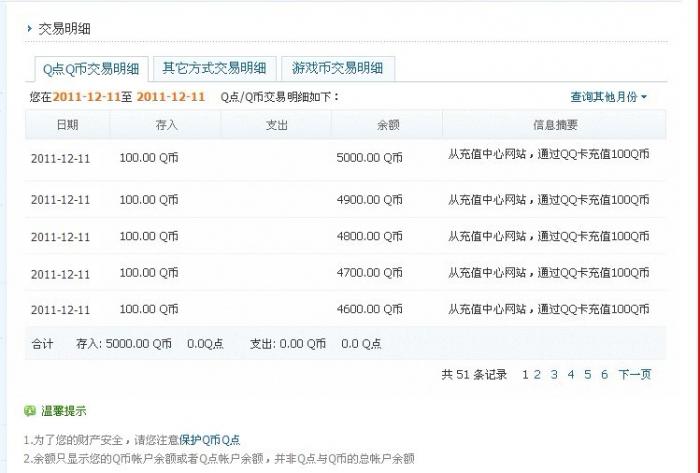The width and height of the screenshot is (700, 473).
Task: Select the 4700.00 Q币 balance cell
Action: pyautogui.click(x=369, y=273)
